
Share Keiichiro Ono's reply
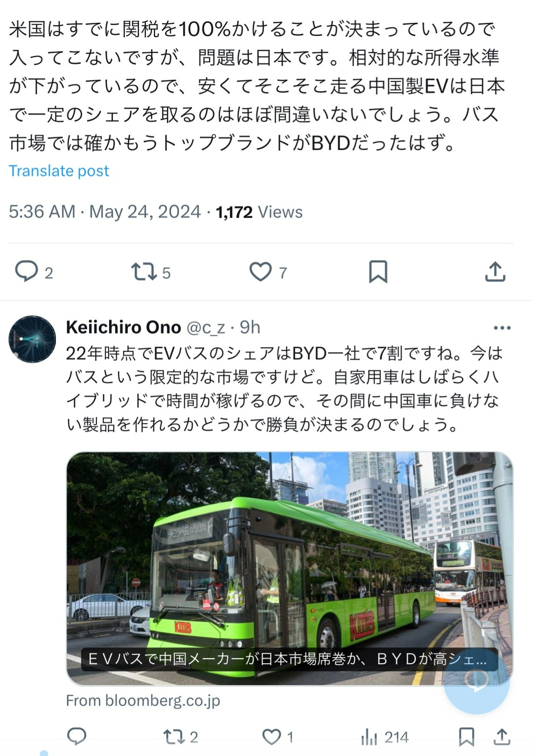click(x=502, y=737)
